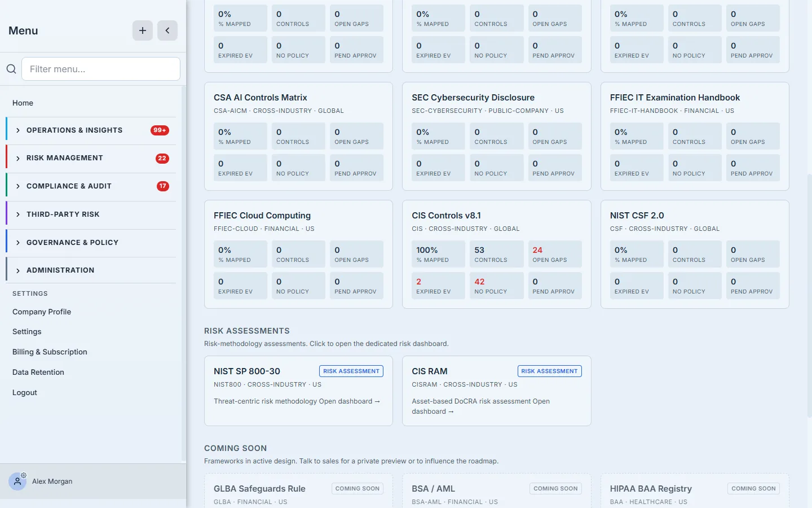Click 53 Controls tile in CIS Controls
This screenshot has height=508, width=812.
pos(496,254)
